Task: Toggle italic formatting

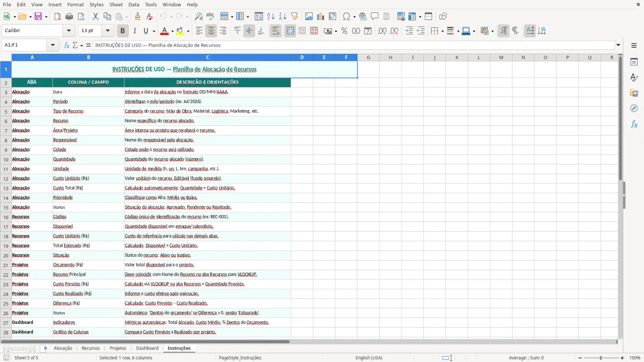Action: [135, 31]
